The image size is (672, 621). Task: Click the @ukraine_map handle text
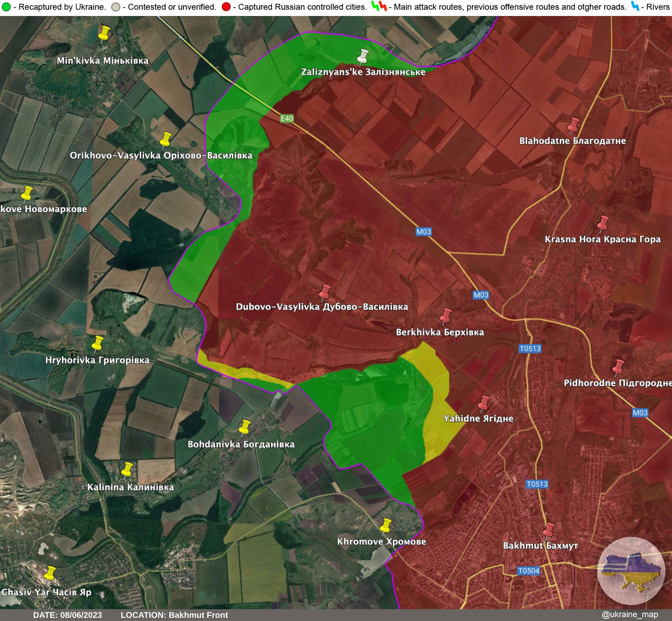pyautogui.click(x=629, y=615)
